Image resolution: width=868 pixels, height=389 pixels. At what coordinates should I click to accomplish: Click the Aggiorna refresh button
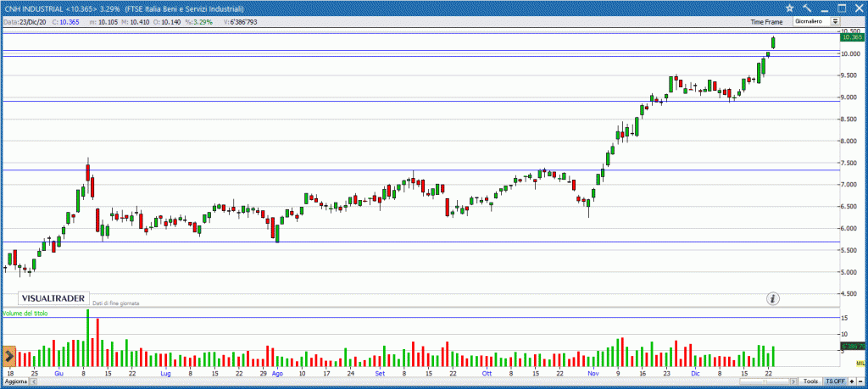coord(15,382)
